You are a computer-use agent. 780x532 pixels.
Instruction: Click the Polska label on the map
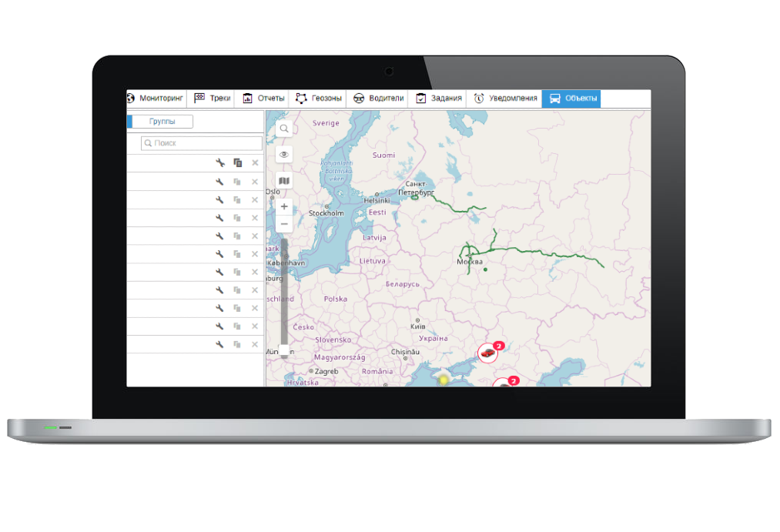tap(336, 299)
